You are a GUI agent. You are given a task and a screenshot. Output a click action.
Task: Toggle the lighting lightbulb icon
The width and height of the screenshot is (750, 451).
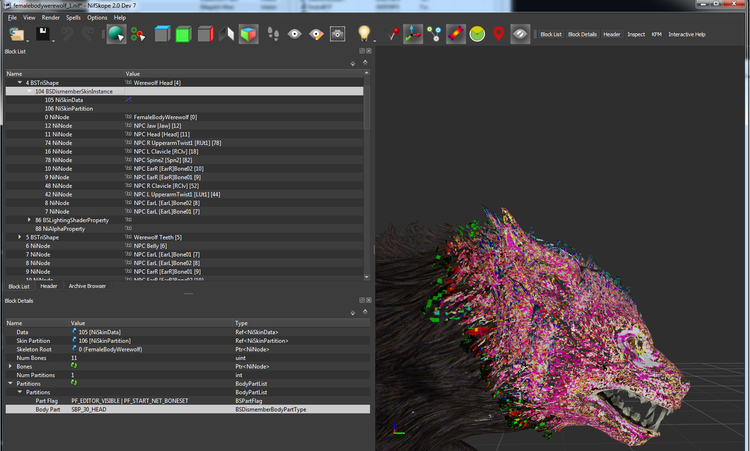pyautogui.click(x=364, y=33)
